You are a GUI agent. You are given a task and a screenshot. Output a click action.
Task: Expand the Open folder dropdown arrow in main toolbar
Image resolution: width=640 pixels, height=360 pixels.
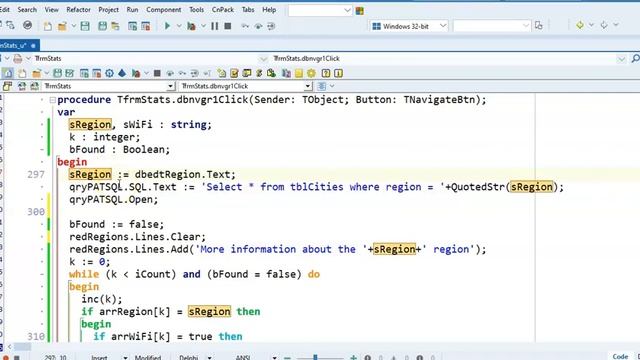coord(73,26)
